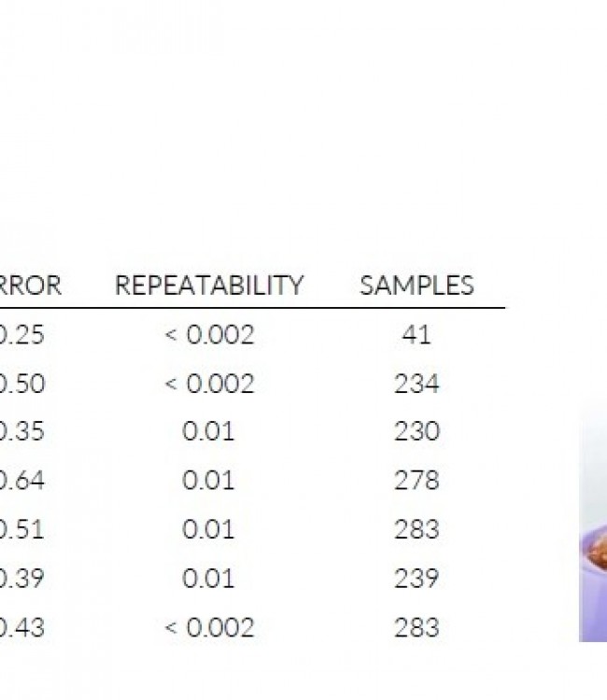Click the partially visible ERROR column header

click(x=30, y=286)
